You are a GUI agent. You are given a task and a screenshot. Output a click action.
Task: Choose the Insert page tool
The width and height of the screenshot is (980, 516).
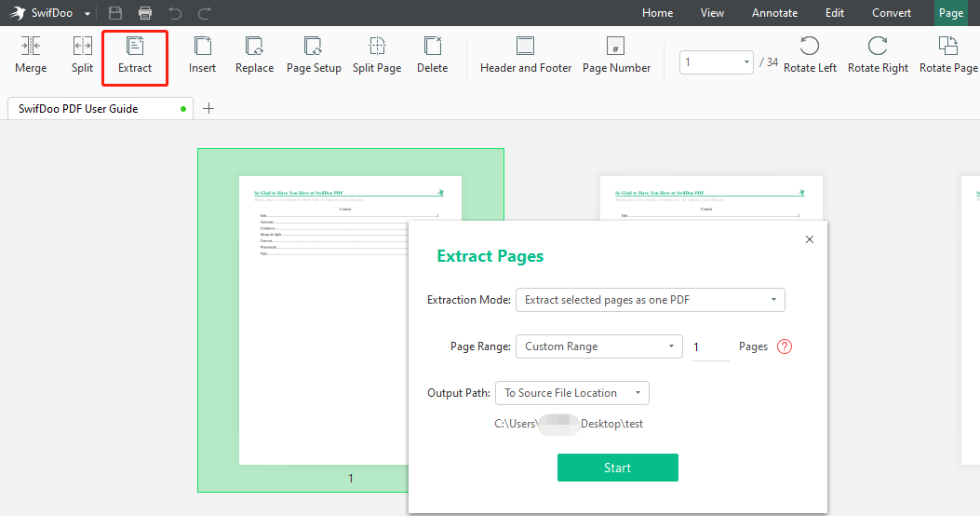click(203, 56)
